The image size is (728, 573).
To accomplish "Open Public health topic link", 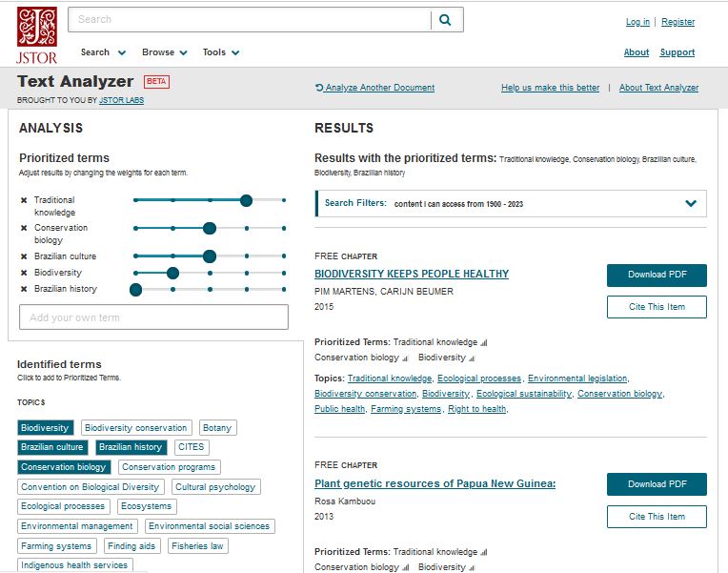I will coord(340,409).
